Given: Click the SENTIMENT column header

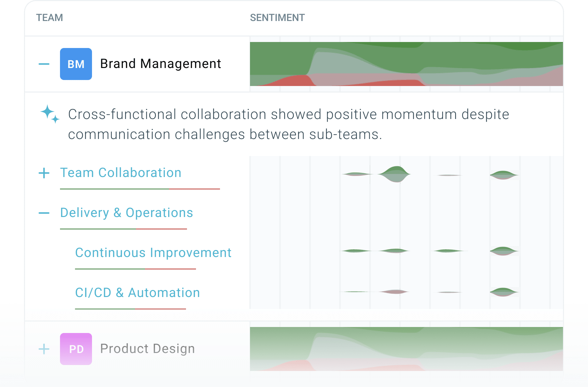Looking at the screenshot, I should coord(277,18).
